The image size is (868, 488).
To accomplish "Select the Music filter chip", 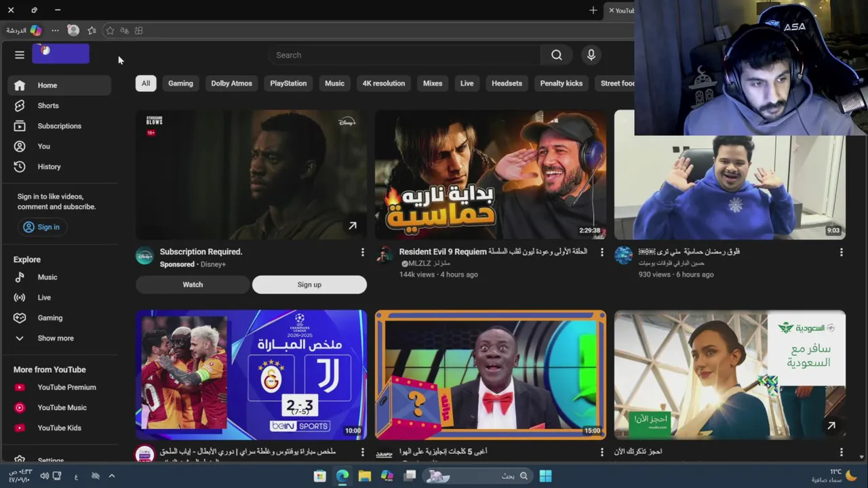I will (334, 83).
